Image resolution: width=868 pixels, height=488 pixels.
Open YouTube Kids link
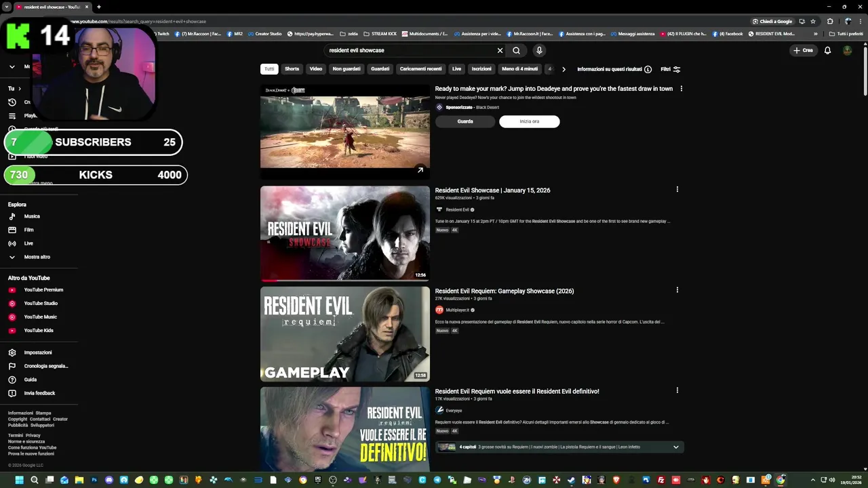tap(39, 330)
